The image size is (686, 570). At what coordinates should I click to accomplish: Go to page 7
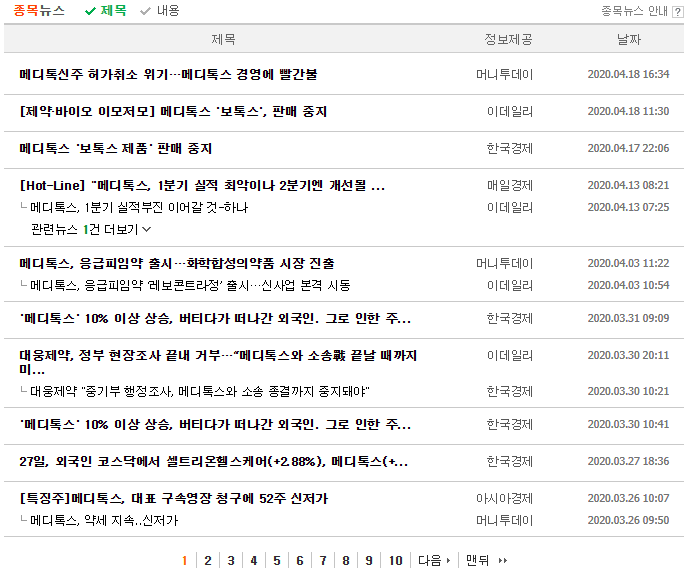(323, 560)
